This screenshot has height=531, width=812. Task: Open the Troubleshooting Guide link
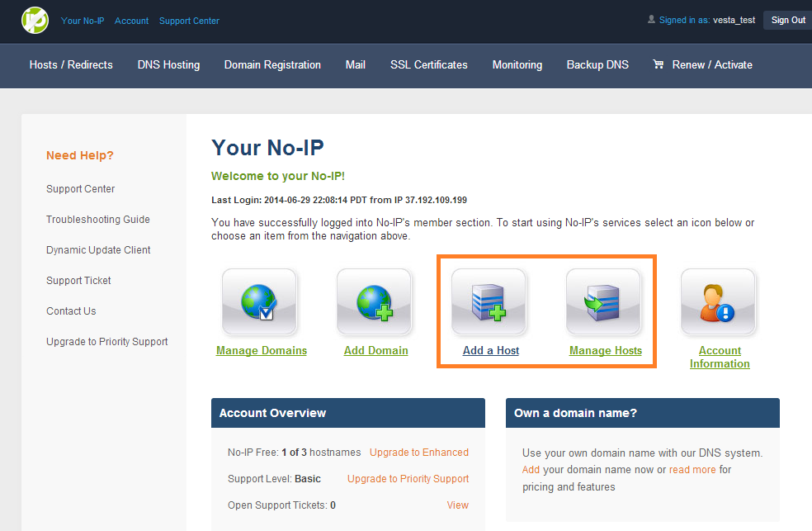[98, 220]
